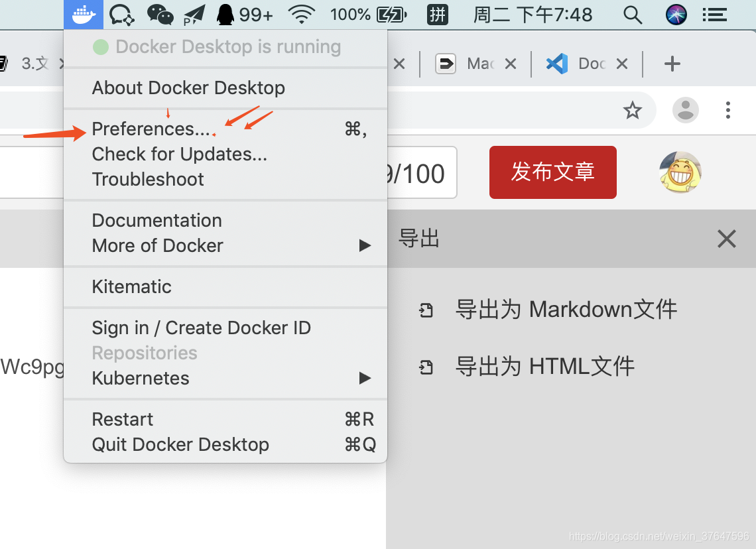Click the Markdown export file icon
Screen dimensions: 756x549
[426, 310]
